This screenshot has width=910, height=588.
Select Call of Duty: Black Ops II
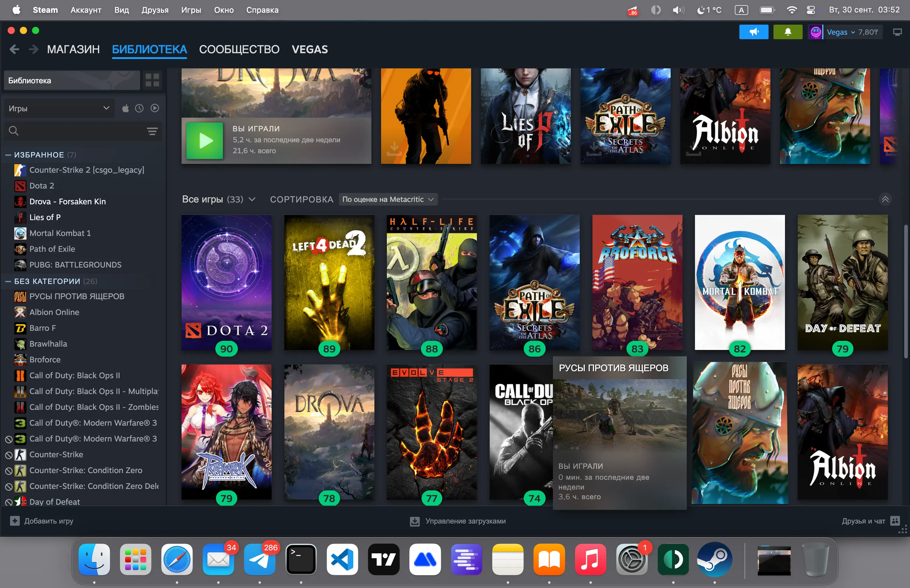pos(75,376)
